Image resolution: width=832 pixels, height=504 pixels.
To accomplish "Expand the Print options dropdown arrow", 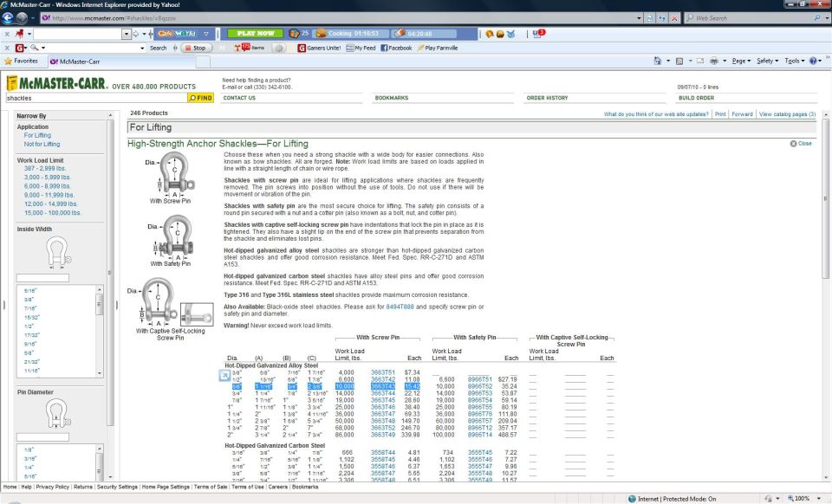I will tap(725, 61).
